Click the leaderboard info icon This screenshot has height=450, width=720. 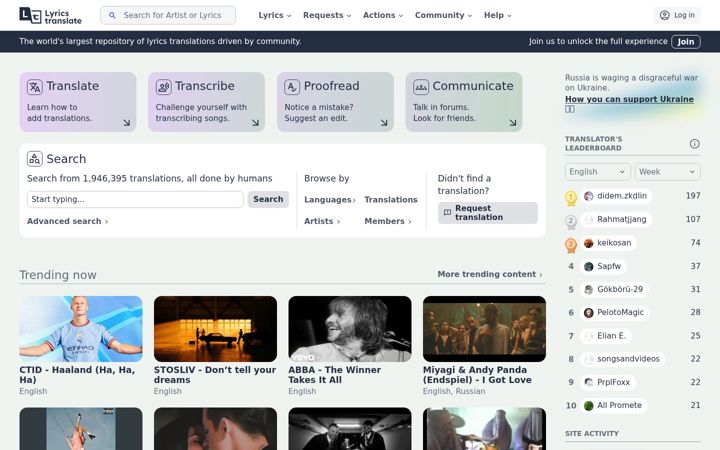(694, 144)
